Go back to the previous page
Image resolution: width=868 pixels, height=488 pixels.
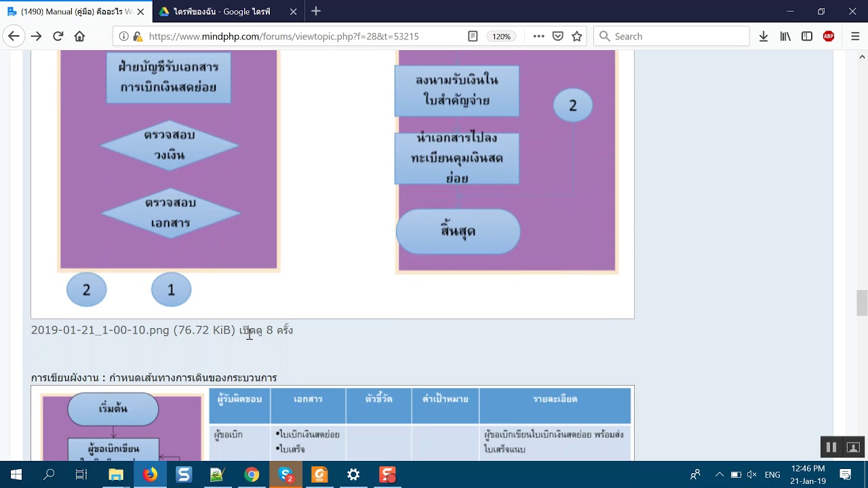pyautogui.click(x=14, y=37)
